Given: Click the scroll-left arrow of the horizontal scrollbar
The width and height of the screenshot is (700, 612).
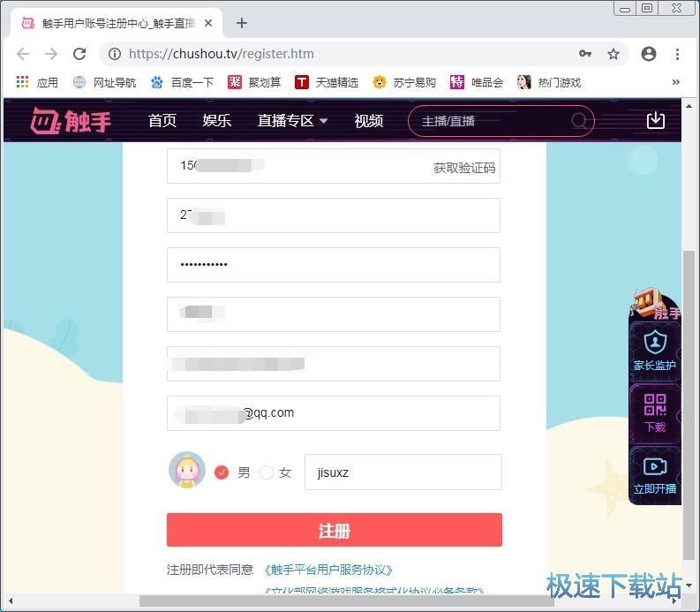Looking at the screenshot, I should (x=10, y=601).
